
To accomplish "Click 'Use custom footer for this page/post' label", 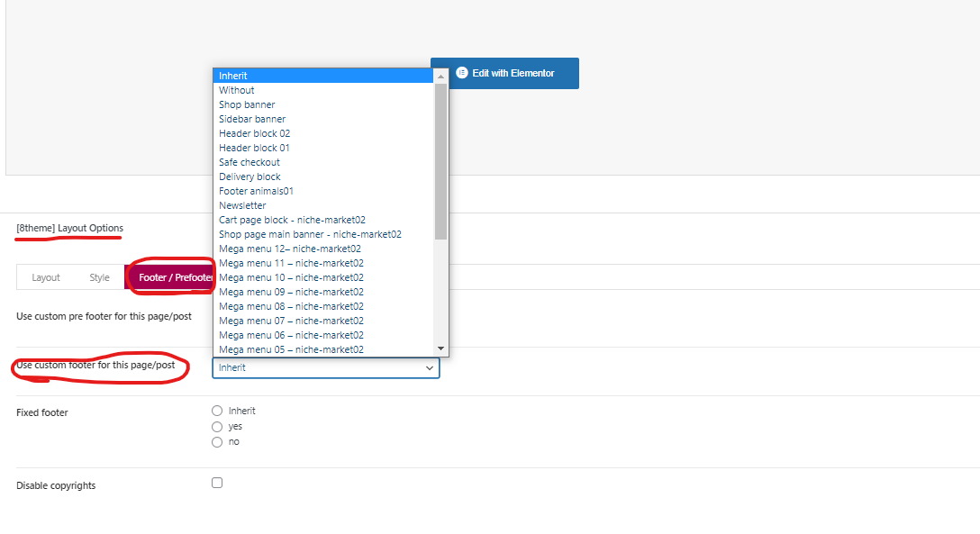I will (95, 366).
